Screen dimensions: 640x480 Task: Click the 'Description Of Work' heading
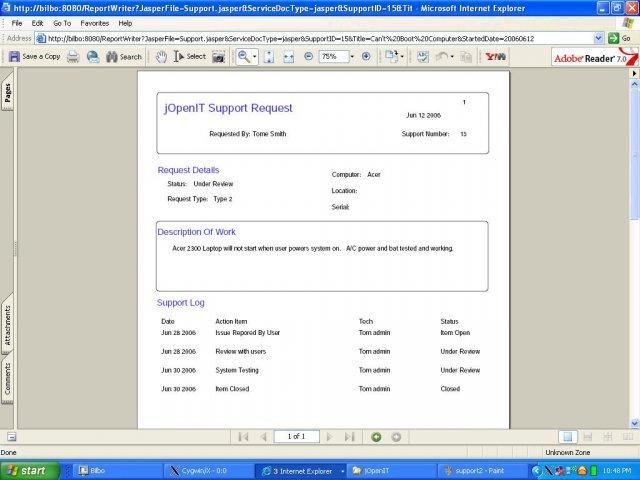[x=196, y=232]
